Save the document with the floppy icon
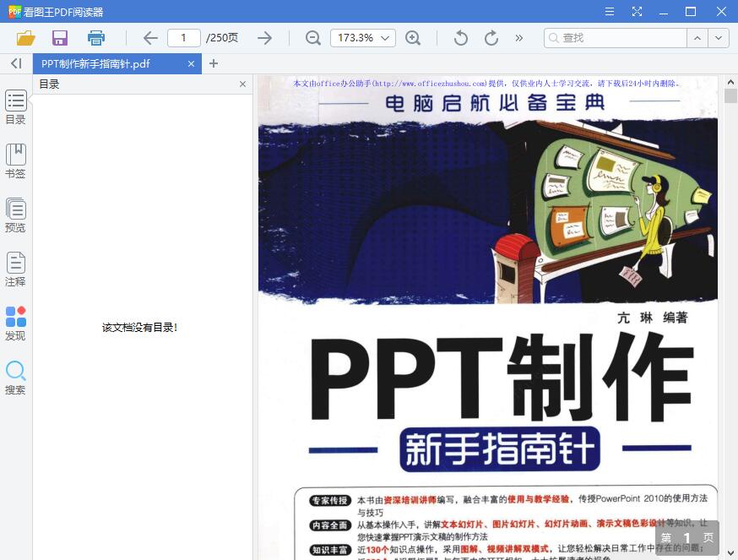 [60, 38]
